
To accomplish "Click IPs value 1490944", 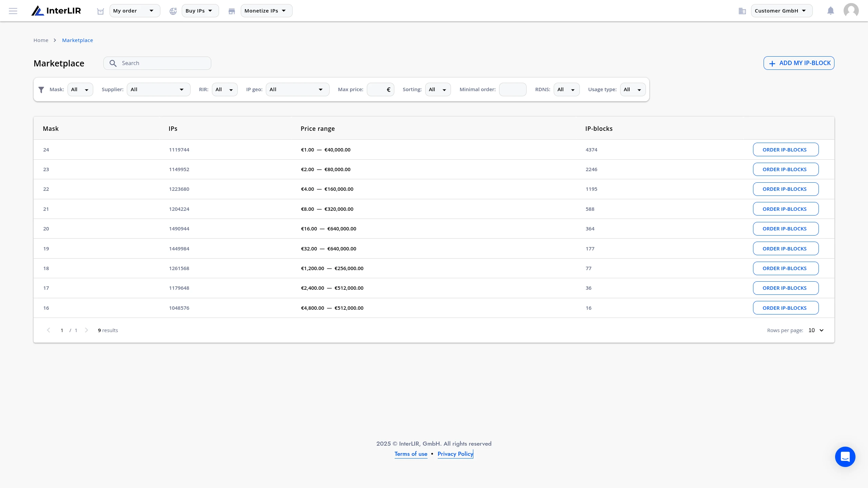I will (x=179, y=229).
